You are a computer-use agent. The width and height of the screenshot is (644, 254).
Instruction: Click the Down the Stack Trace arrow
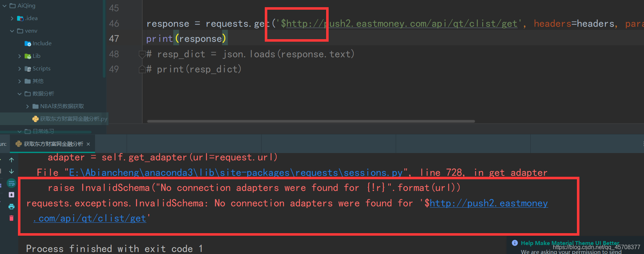pyautogui.click(x=11, y=171)
